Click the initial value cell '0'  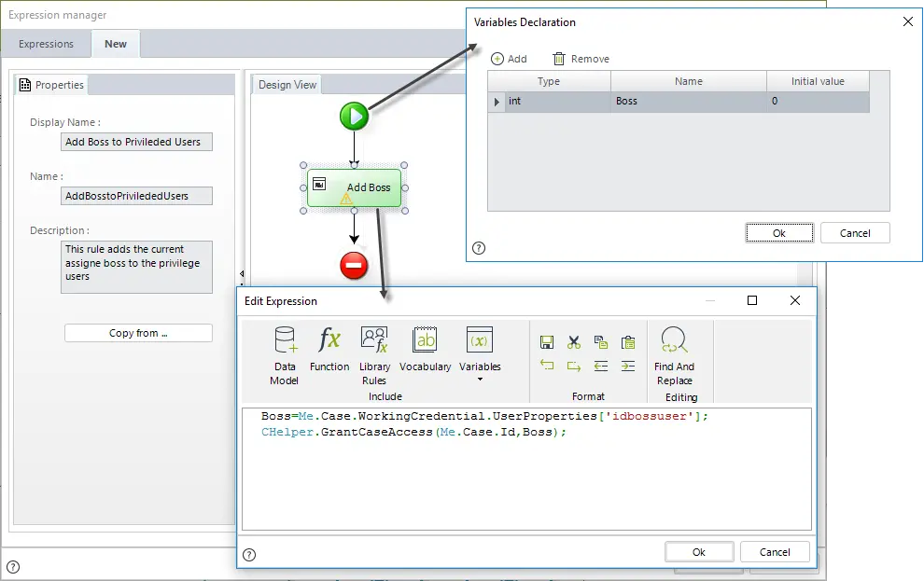click(x=818, y=102)
